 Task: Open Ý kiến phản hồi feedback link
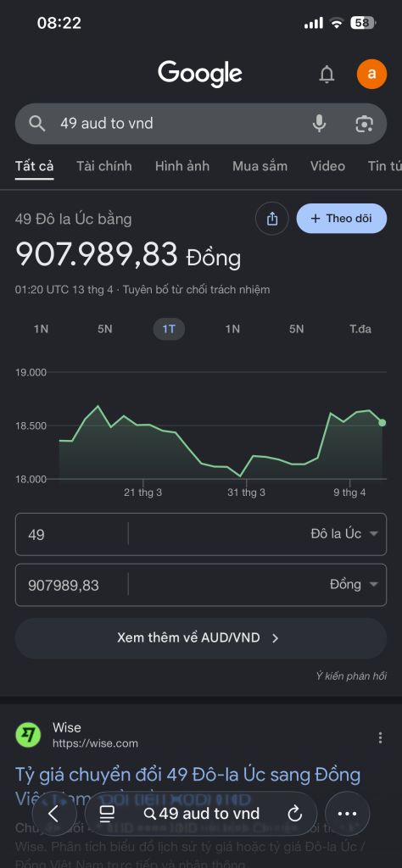pos(351,676)
